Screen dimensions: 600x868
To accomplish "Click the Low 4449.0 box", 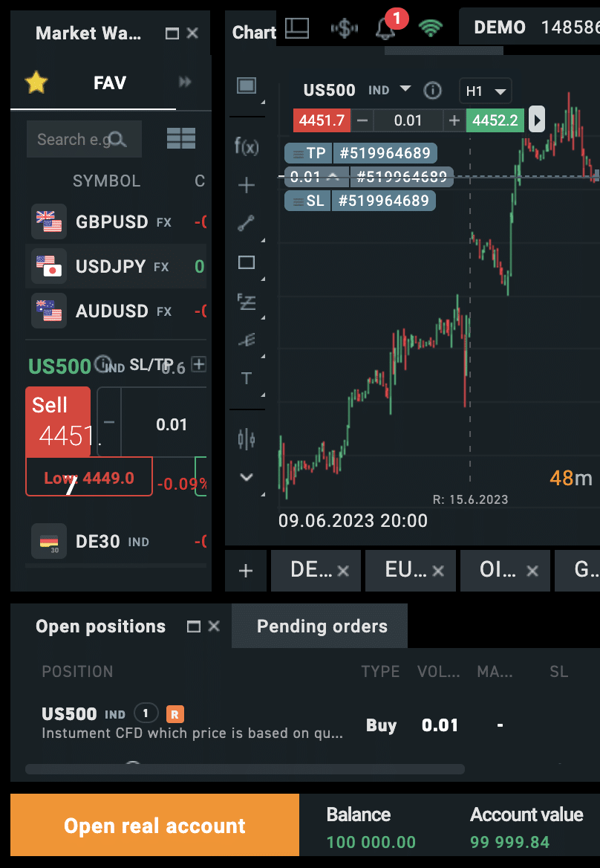I will tap(89, 476).
